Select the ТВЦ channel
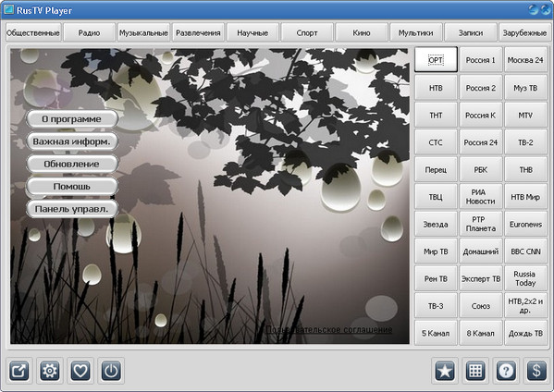The height and width of the screenshot is (392, 554). click(x=436, y=197)
